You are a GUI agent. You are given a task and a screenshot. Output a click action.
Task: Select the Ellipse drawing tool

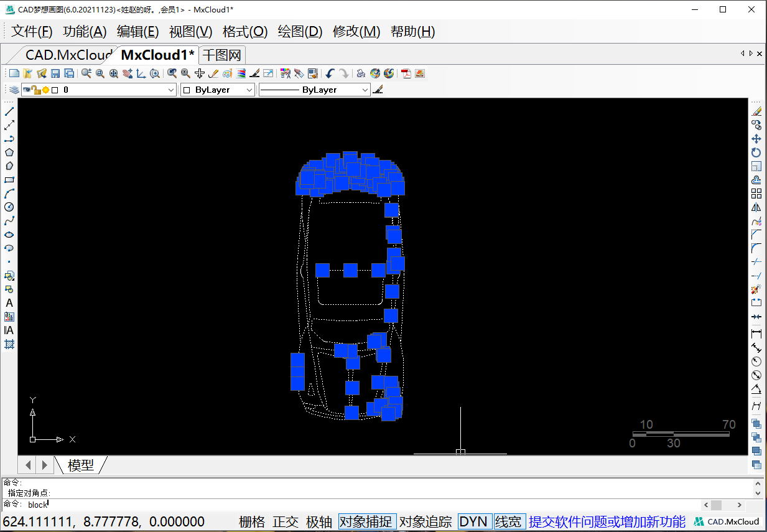(9, 235)
